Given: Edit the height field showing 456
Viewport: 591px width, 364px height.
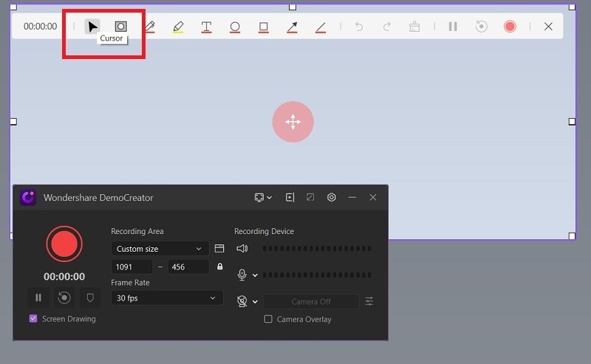Looking at the screenshot, I should click(x=188, y=267).
